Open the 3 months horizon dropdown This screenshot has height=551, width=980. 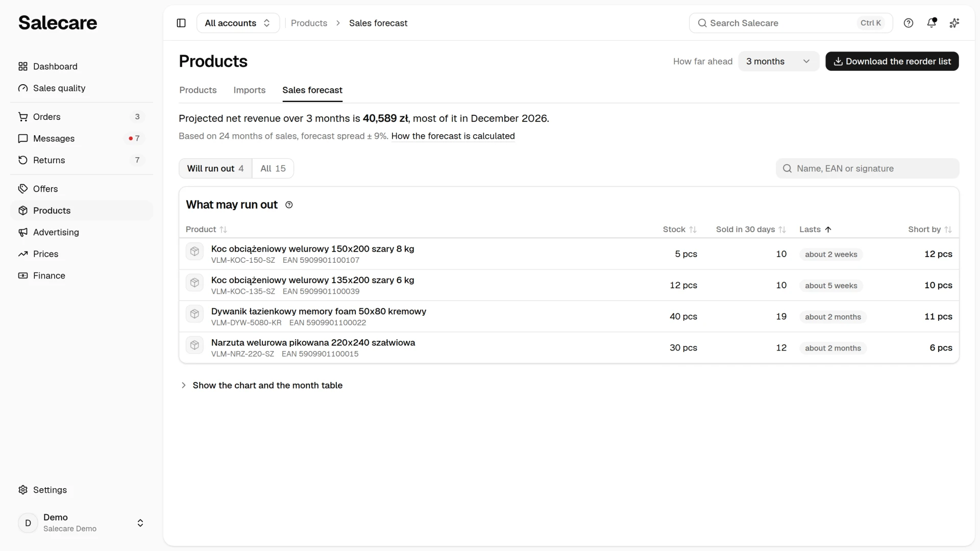coord(778,61)
